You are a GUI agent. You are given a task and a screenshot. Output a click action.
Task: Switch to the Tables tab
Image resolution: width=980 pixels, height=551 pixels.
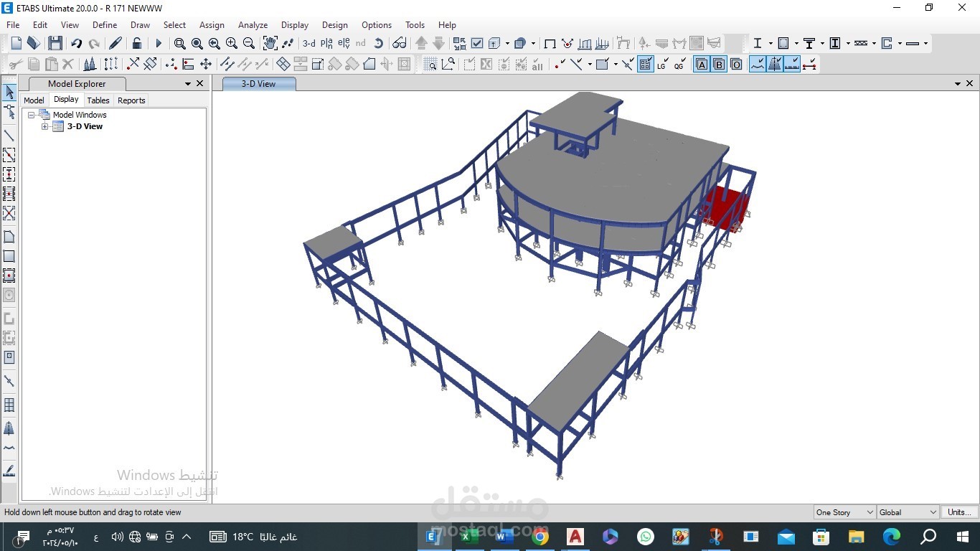click(98, 100)
